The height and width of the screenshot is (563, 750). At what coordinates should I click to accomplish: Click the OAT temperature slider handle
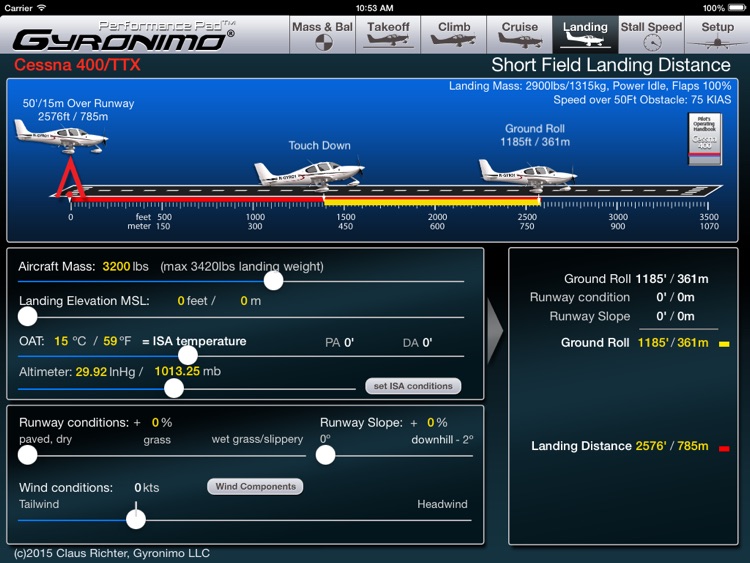coord(188,355)
